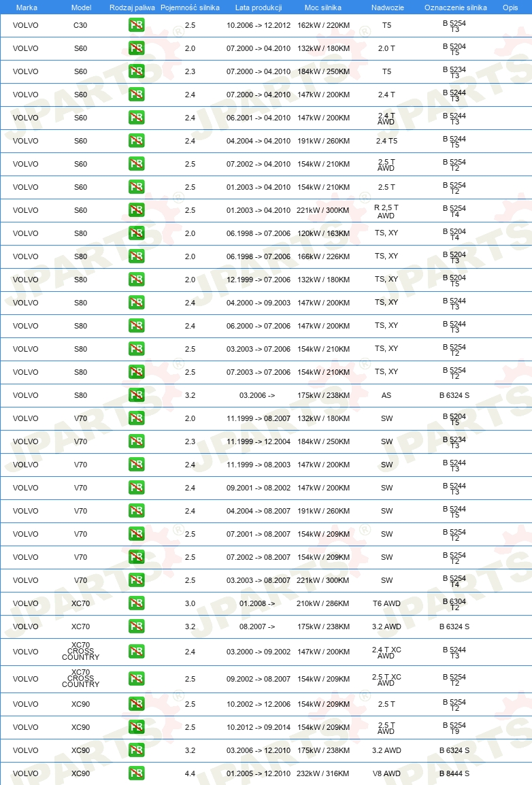Select the 03.2000 -> 09.2002 production years cell
The width and height of the screenshot is (532, 785).
[x=259, y=651]
